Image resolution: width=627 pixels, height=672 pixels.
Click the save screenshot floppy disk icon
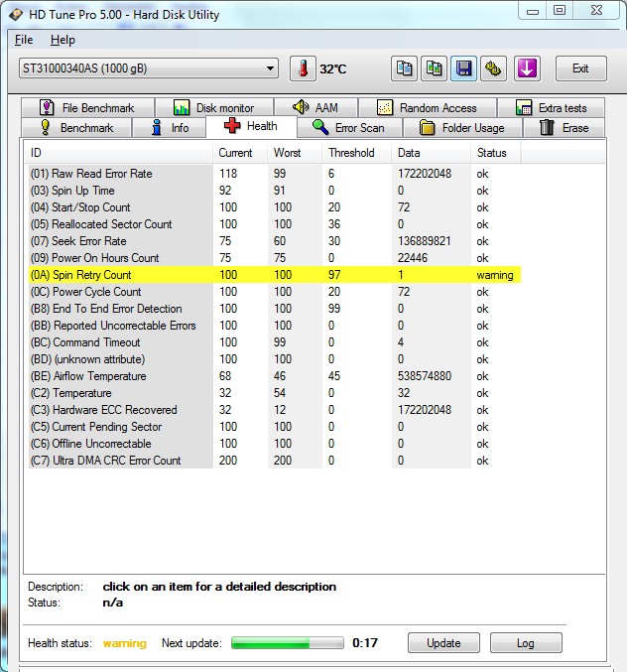(x=463, y=68)
